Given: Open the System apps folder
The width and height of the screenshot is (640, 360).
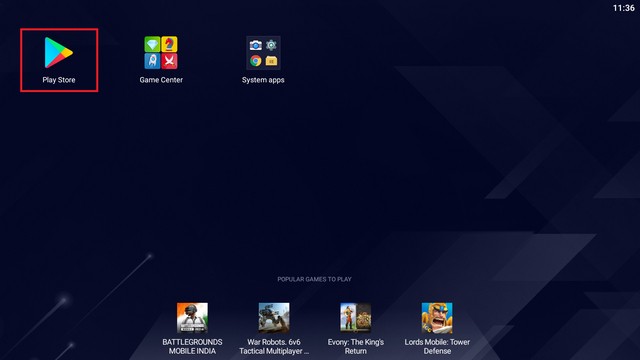Looking at the screenshot, I should [x=263, y=53].
